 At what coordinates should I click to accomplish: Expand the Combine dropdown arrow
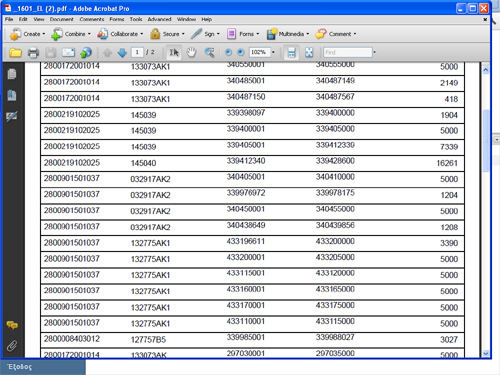89,34
